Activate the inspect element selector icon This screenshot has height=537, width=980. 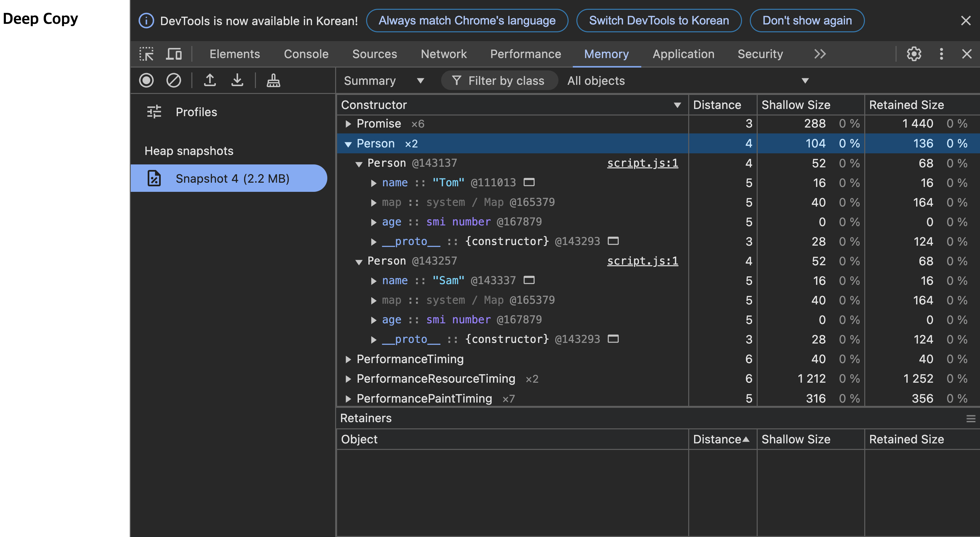146,54
